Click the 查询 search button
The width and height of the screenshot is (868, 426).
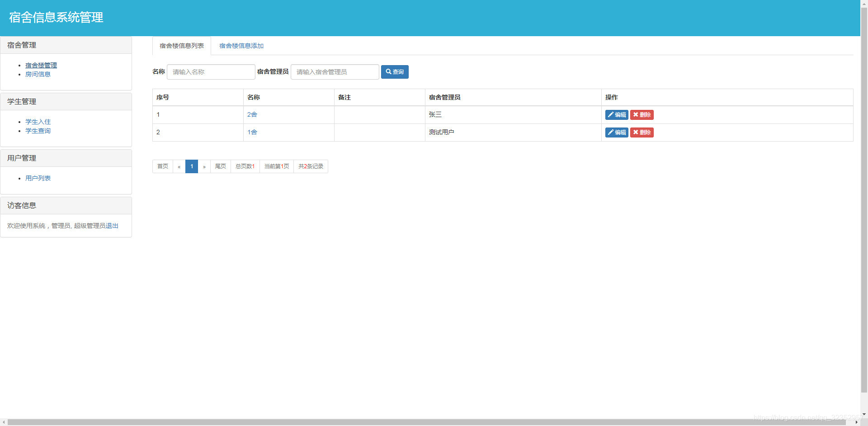click(395, 72)
